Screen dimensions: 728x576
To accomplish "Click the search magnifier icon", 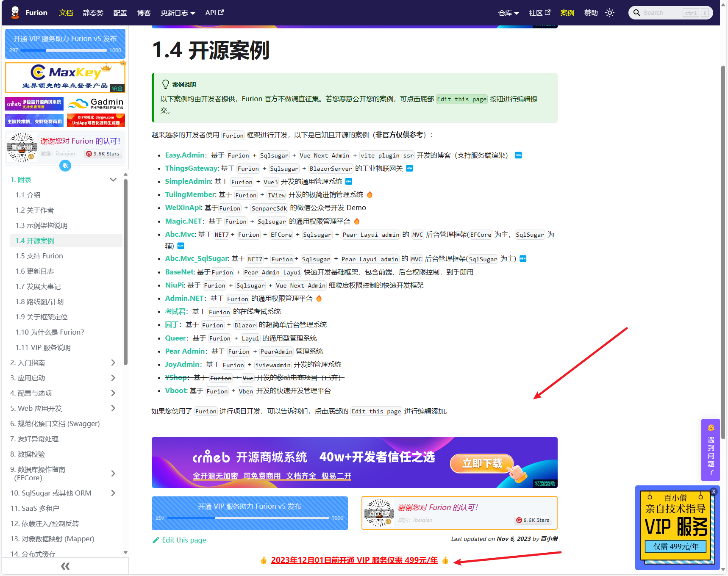I will (x=636, y=13).
